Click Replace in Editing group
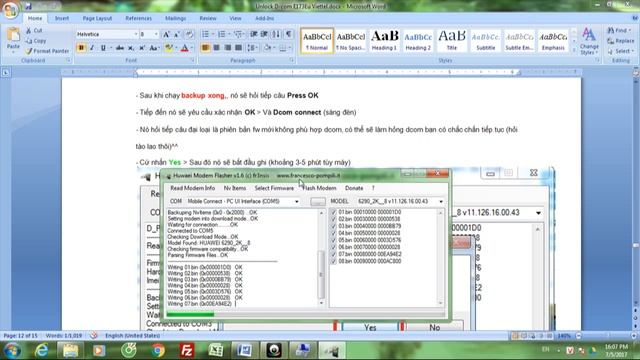This screenshot has height=360, width=640. click(621, 41)
